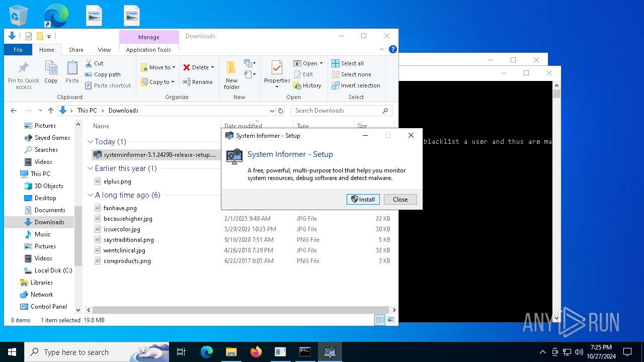644x362 pixels.
Task: Click Invert selection in the ribbon
Action: point(356,85)
